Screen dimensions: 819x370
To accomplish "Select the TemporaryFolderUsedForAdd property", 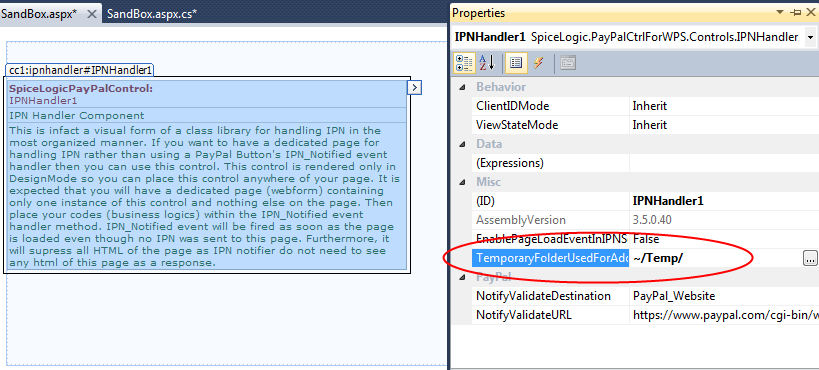I will coord(551,258).
